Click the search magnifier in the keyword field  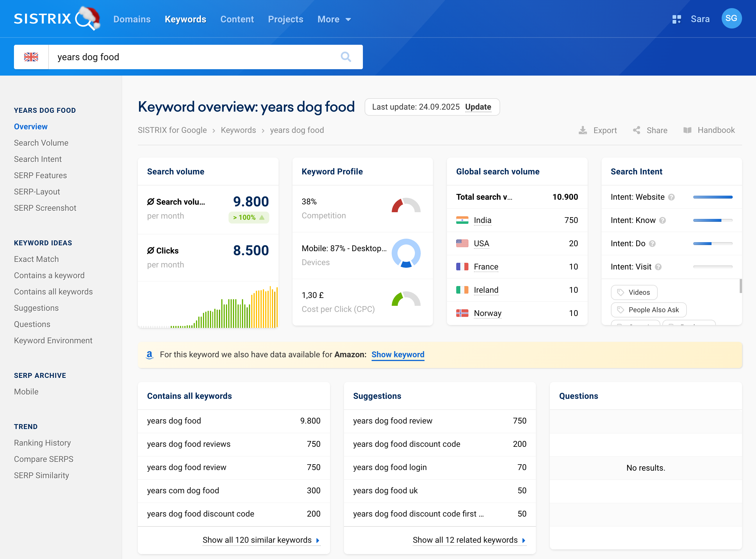pos(346,57)
